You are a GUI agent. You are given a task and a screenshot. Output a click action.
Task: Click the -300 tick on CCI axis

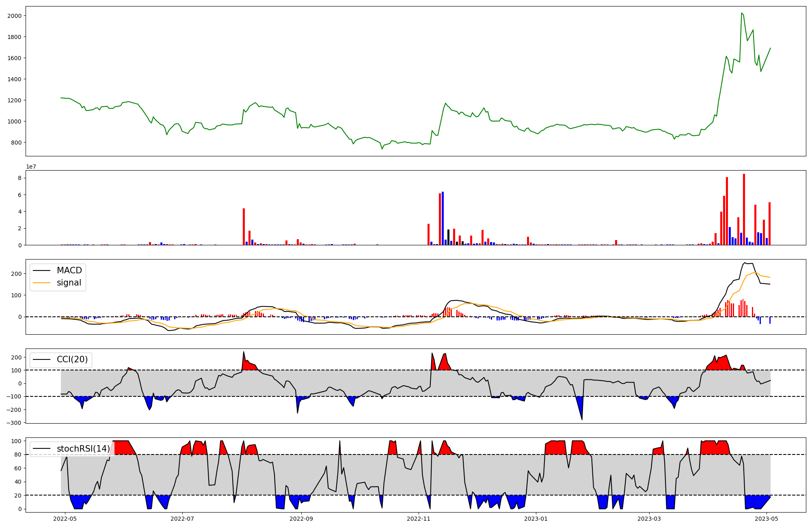pyautogui.click(x=14, y=423)
